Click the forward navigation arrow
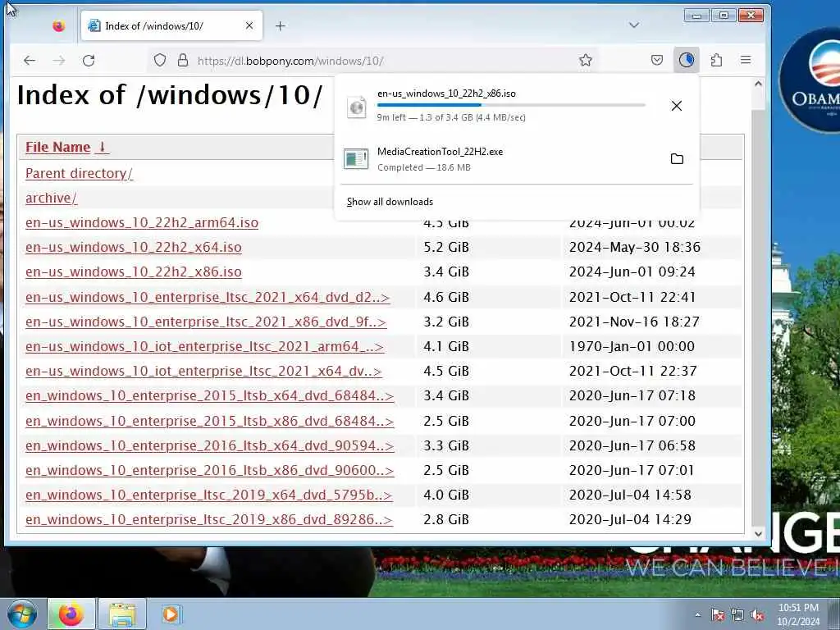840x630 pixels. pos(59,61)
